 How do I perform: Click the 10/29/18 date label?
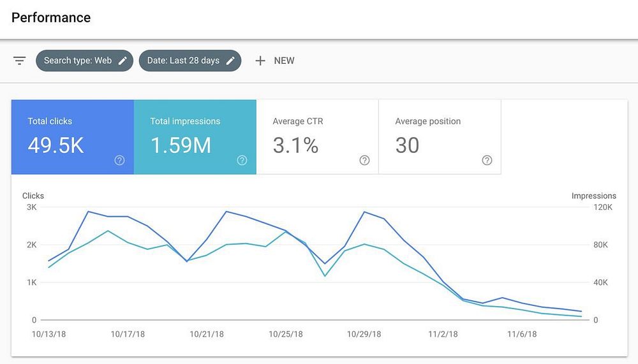click(x=364, y=334)
